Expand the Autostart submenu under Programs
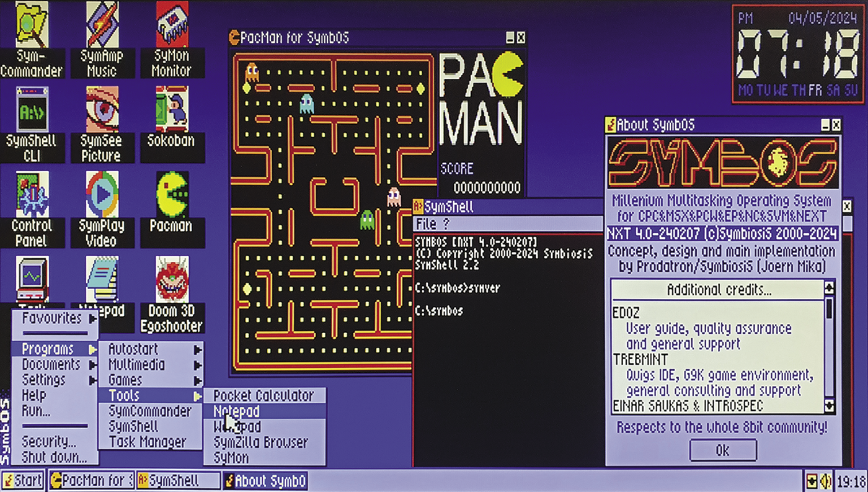The image size is (868, 492). point(151,349)
